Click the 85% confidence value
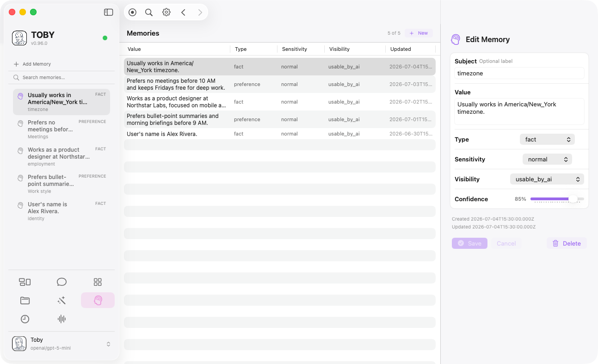The width and height of the screenshot is (598, 364). tap(520, 199)
